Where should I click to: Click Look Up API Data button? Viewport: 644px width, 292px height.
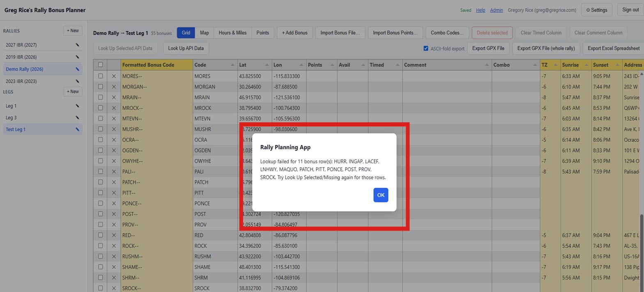186,49
